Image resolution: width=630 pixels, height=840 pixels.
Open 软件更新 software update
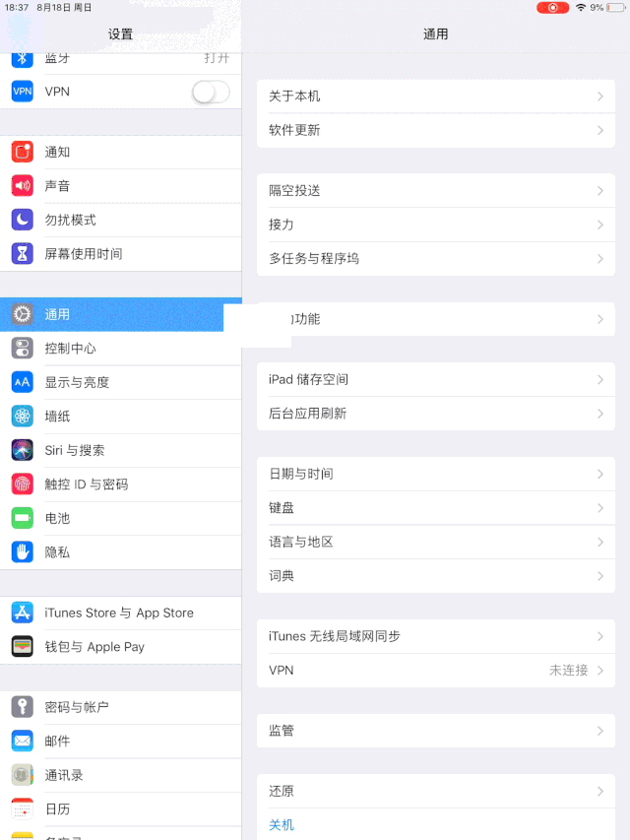coord(435,130)
